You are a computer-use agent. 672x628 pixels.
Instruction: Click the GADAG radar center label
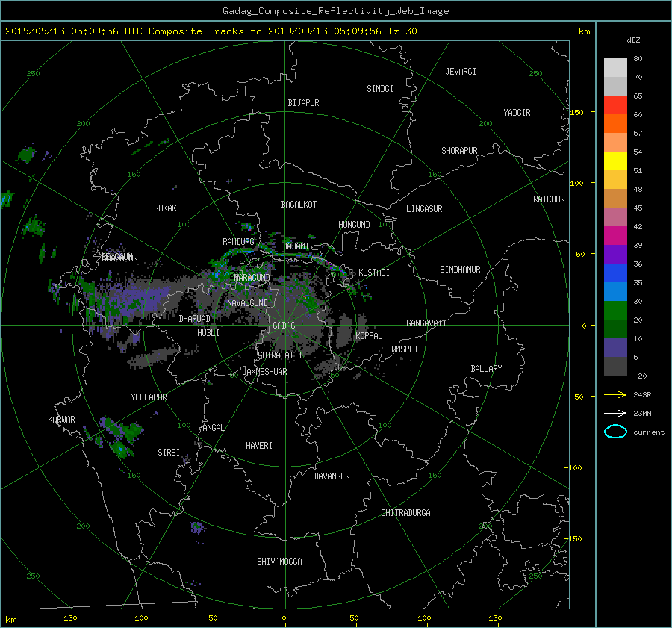(x=284, y=326)
